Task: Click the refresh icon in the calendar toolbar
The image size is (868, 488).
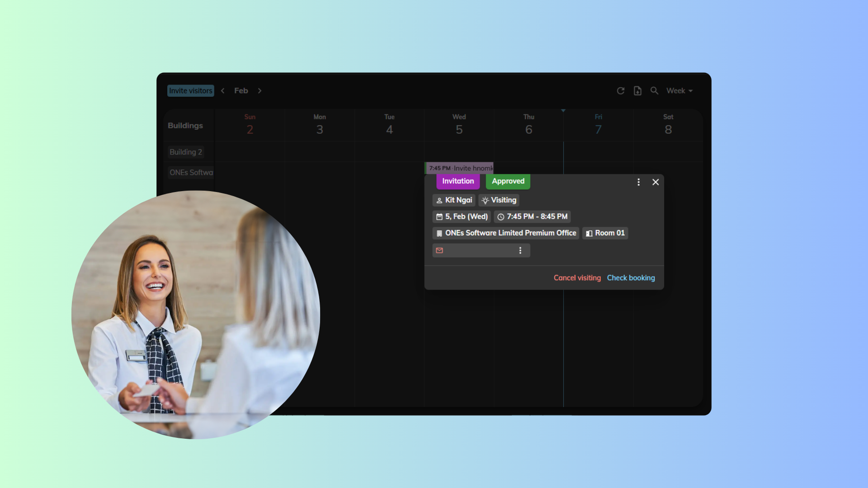Action: tap(620, 91)
